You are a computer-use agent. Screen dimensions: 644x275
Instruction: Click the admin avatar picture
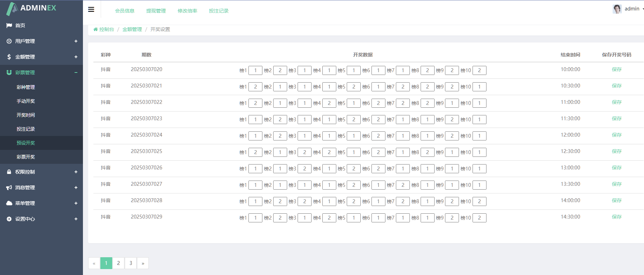click(617, 9)
